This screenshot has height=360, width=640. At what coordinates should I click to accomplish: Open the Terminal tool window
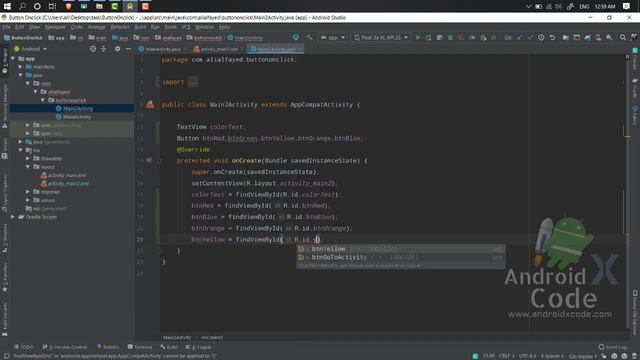click(140, 347)
